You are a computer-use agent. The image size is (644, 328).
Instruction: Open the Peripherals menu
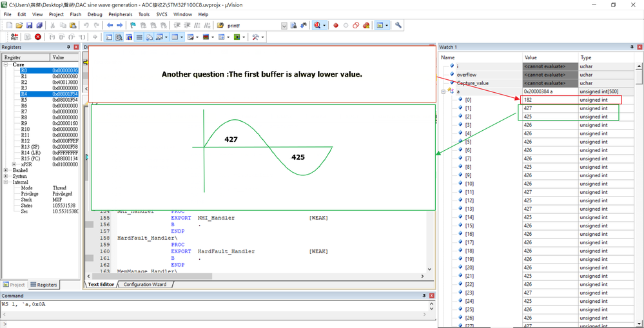click(x=121, y=14)
